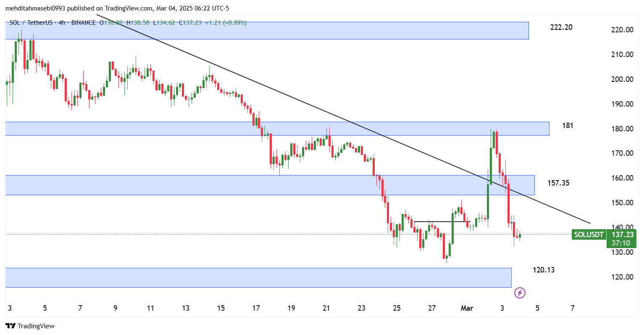The image size is (644, 335).
Task: Click the 9 date label on time axis
Action: 116,308
